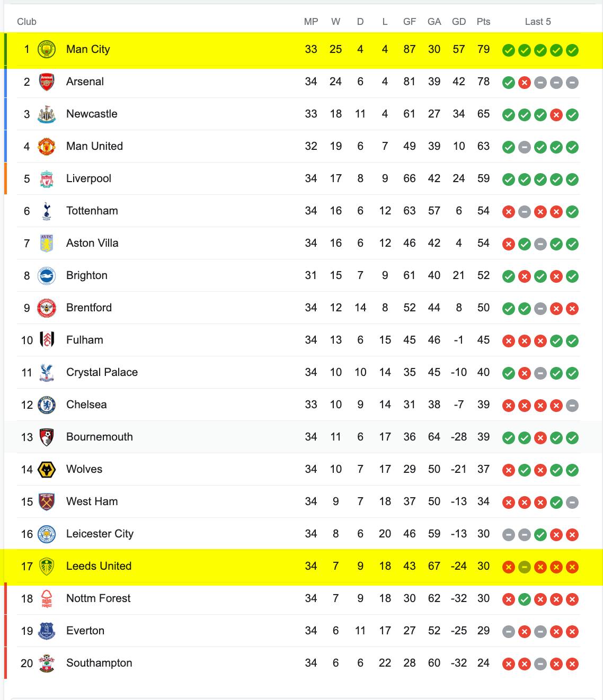This screenshot has width=603, height=700.
Task: Select the Liverpool crest icon
Action: (47, 179)
